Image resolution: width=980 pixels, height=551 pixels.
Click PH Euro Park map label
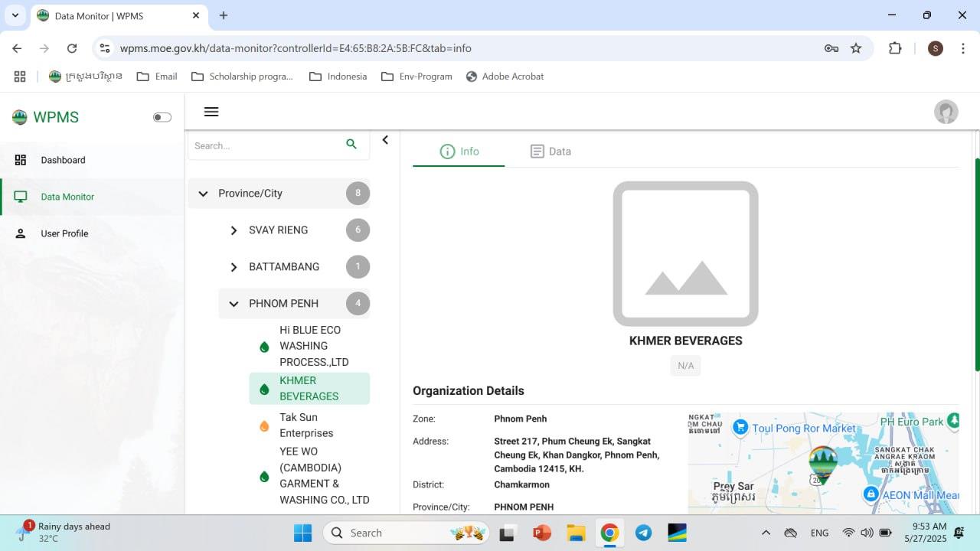911,422
